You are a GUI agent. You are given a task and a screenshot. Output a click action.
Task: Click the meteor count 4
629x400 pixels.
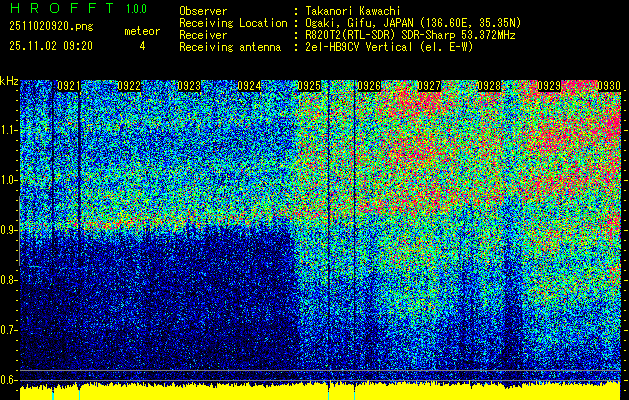[142, 46]
